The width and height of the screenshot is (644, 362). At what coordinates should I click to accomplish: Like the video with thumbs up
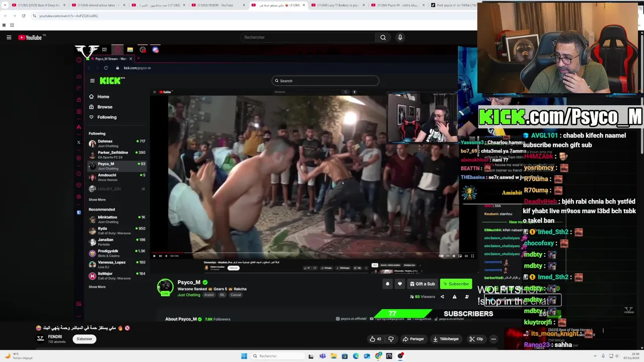coord(375,339)
